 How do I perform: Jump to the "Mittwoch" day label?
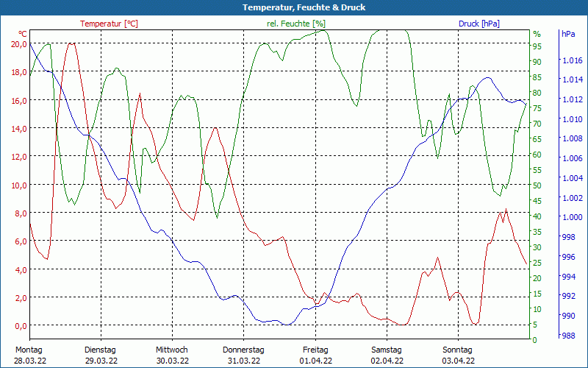[x=172, y=350]
